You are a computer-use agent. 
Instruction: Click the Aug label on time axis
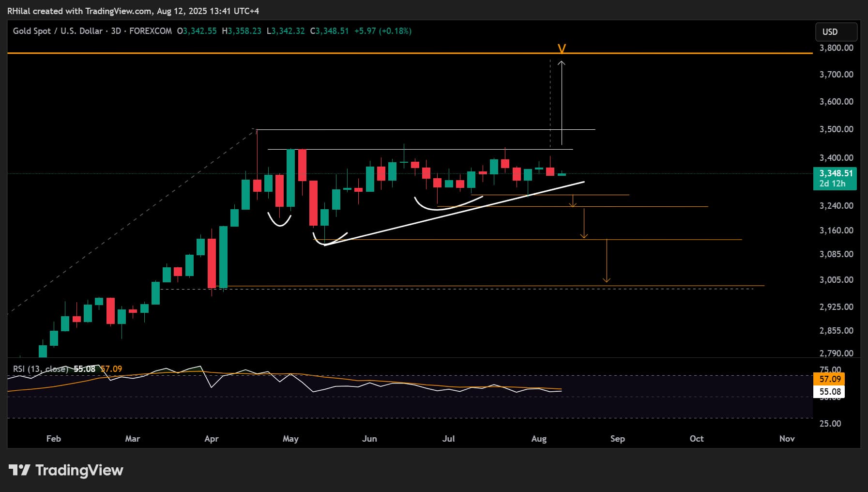[x=539, y=439]
